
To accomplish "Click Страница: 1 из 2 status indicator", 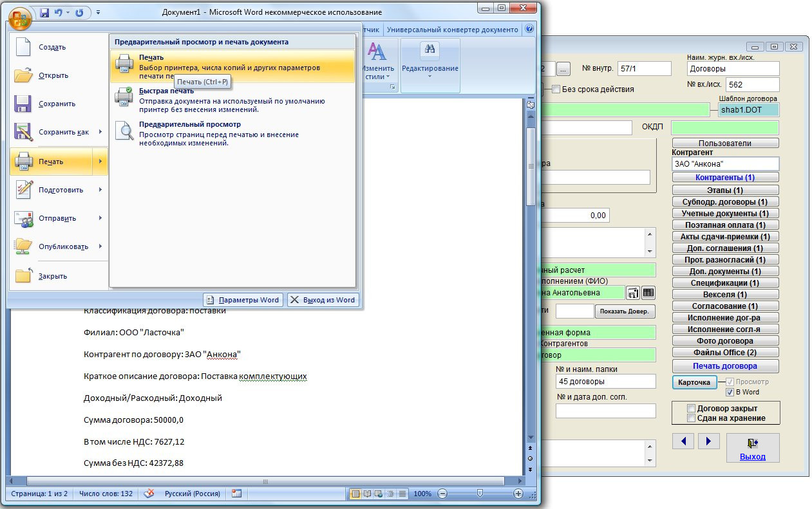I will tap(39, 494).
